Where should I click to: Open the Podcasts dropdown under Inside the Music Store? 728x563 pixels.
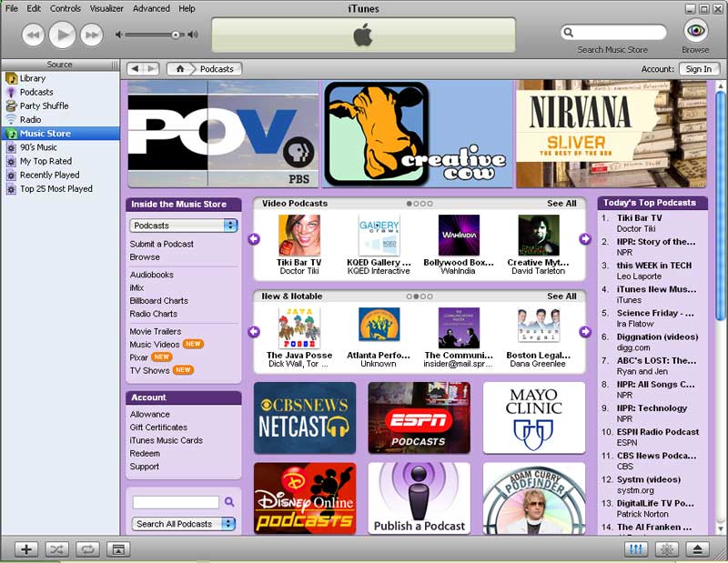(184, 226)
